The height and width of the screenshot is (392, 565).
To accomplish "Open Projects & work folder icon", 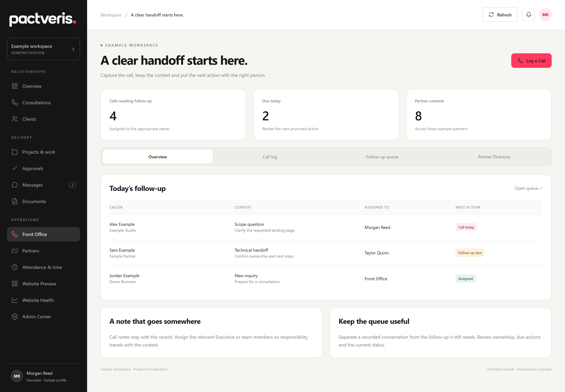I will click(x=15, y=152).
